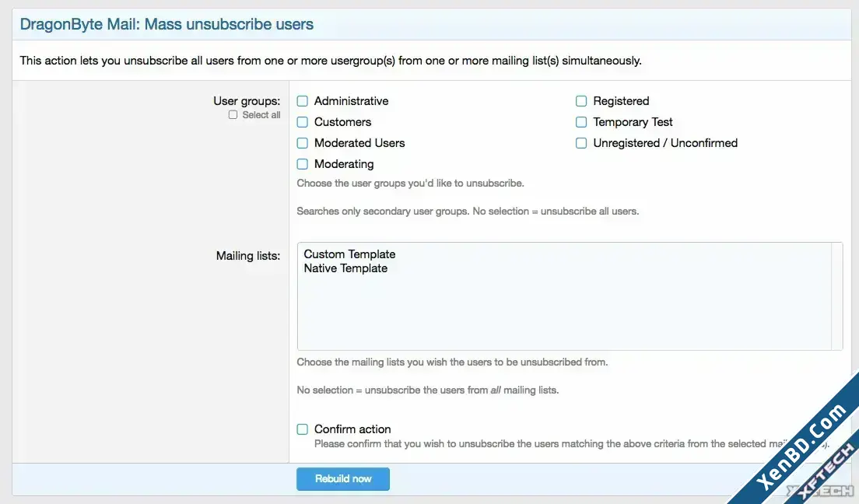
Task: Toggle the Select all checkbox under User groups
Action: click(233, 115)
